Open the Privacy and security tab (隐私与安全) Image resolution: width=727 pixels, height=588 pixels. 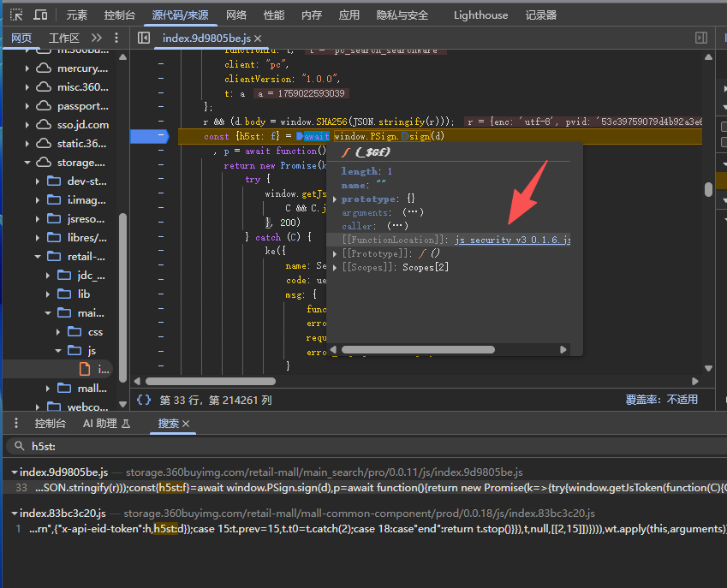coord(402,15)
